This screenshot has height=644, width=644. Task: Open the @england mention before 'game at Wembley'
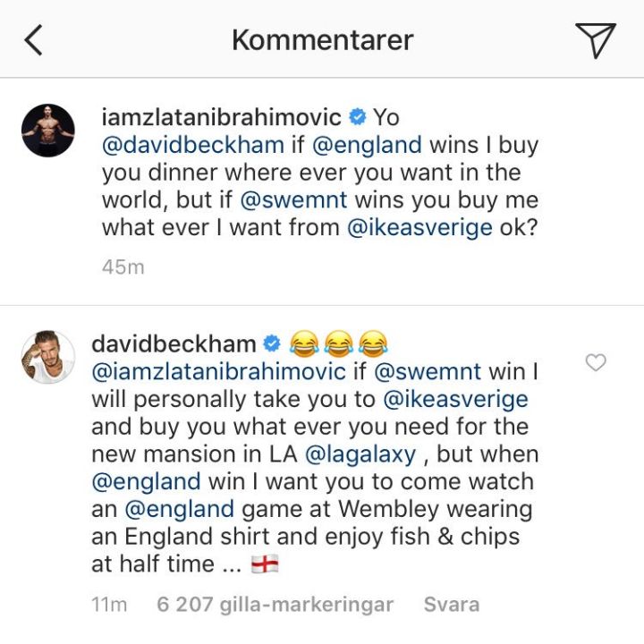pyautogui.click(x=180, y=510)
